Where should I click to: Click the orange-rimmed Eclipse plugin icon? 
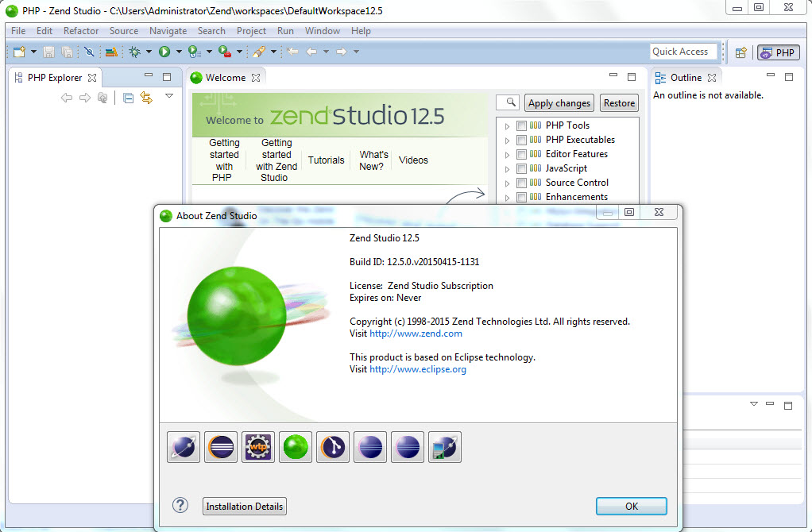(221, 447)
